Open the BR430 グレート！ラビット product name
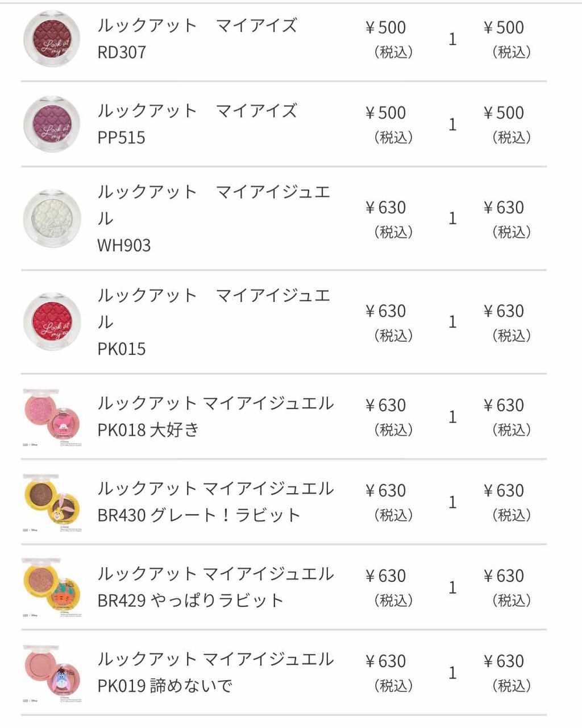The image size is (582, 728). pyautogui.click(x=215, y=502)
